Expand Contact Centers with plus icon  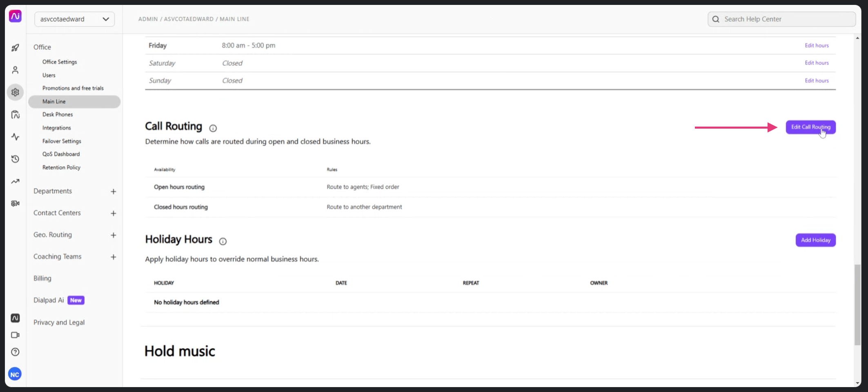coord(114,213)
